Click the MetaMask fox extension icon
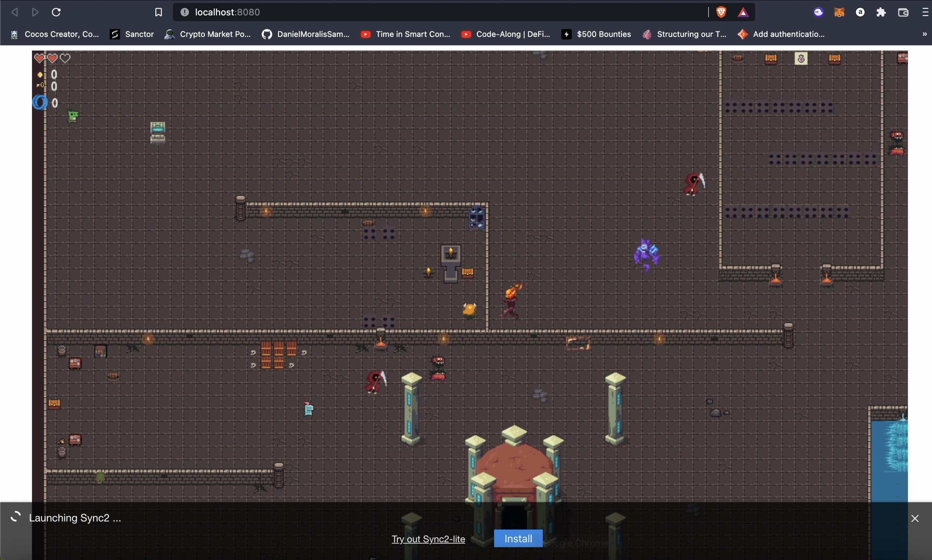The height and width of the screenshot is (560, 932). pyautogui.click(x=839, y=13)
